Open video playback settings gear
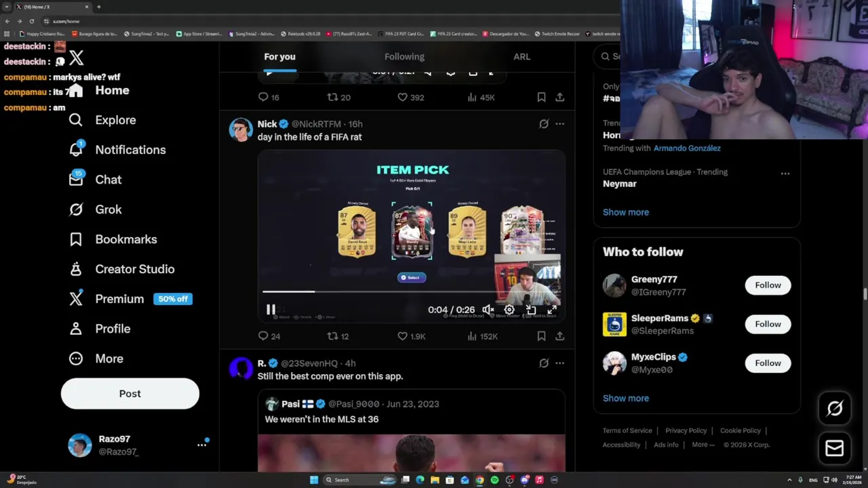Image resolution: width=868 pixels, height=488 pixels. click(509, 310)
